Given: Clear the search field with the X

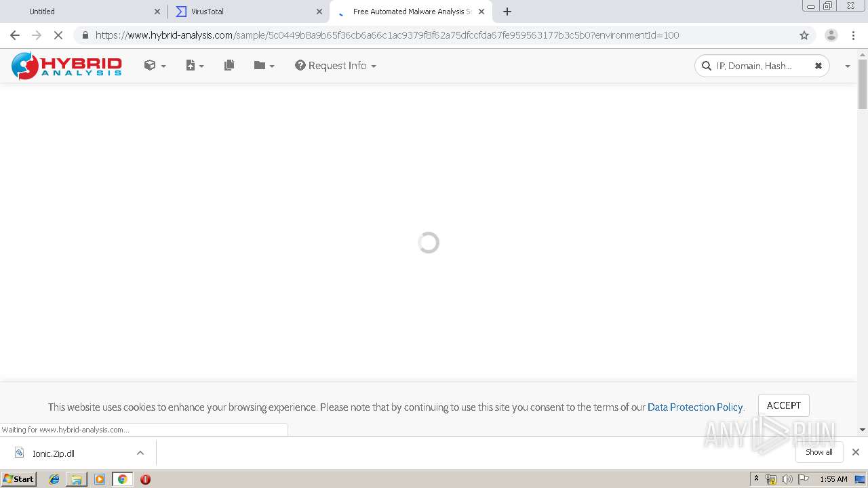Looking at the screenshot, I should pyautogui.click(x=818, y=66).
